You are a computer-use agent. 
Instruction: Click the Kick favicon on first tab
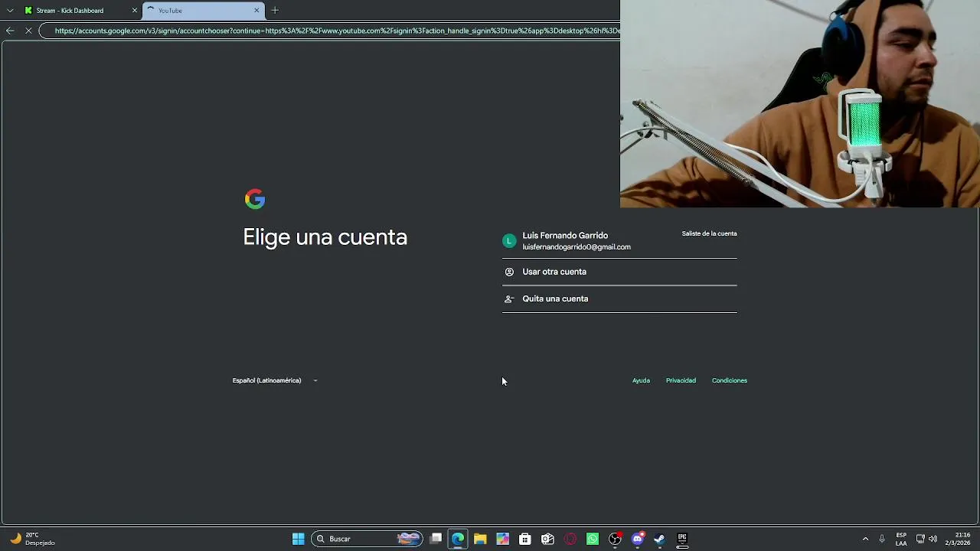[x=28, y=11]
